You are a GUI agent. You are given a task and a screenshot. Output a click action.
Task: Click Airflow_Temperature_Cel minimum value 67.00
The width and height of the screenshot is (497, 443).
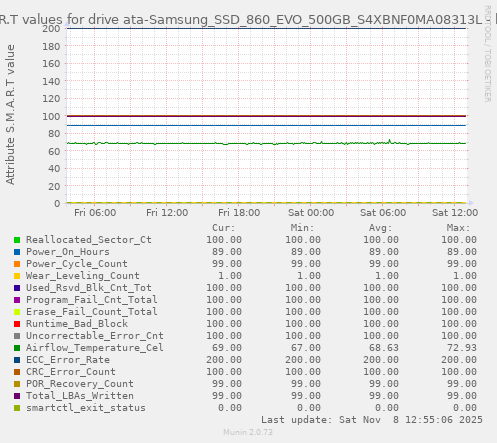[x=306, y=348]
